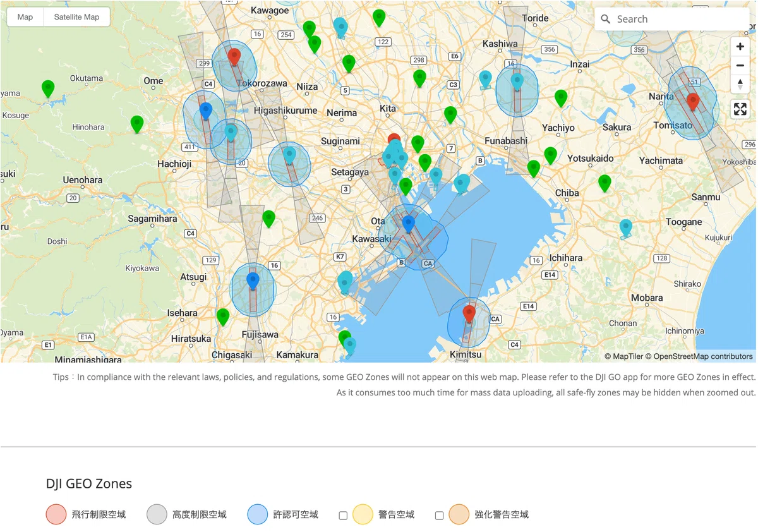Toggle fullscreen map view
This screenshot has height=532, width=758.
[740, 109]
